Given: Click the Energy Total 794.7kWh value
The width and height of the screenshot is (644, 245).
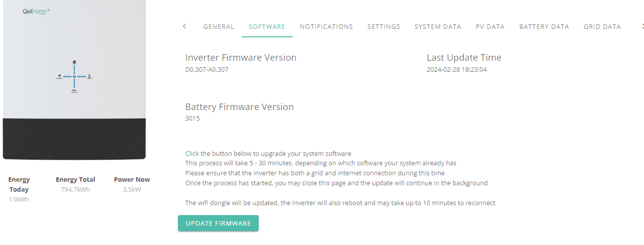Looking at the screenshot, I should 75,189.
